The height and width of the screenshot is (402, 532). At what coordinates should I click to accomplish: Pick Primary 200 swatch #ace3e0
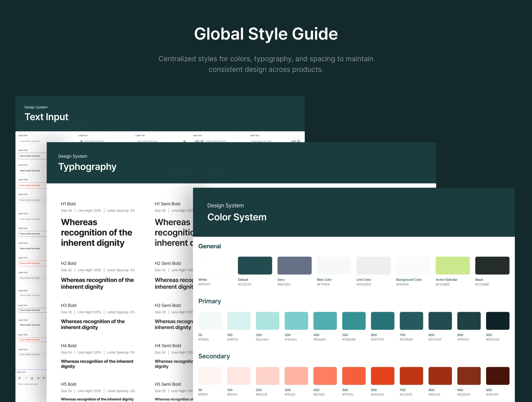point(267,321)
